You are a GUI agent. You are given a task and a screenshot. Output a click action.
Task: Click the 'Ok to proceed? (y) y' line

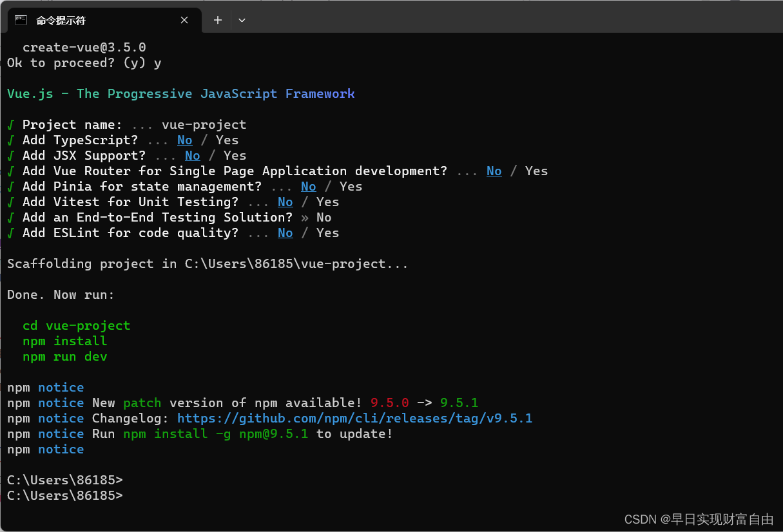click(84, 62)
